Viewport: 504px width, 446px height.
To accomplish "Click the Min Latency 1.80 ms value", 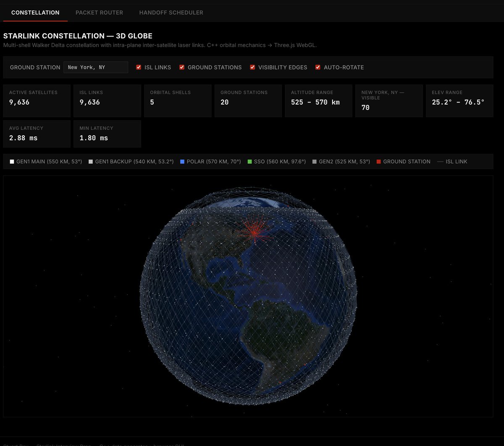I will (94, 138).
